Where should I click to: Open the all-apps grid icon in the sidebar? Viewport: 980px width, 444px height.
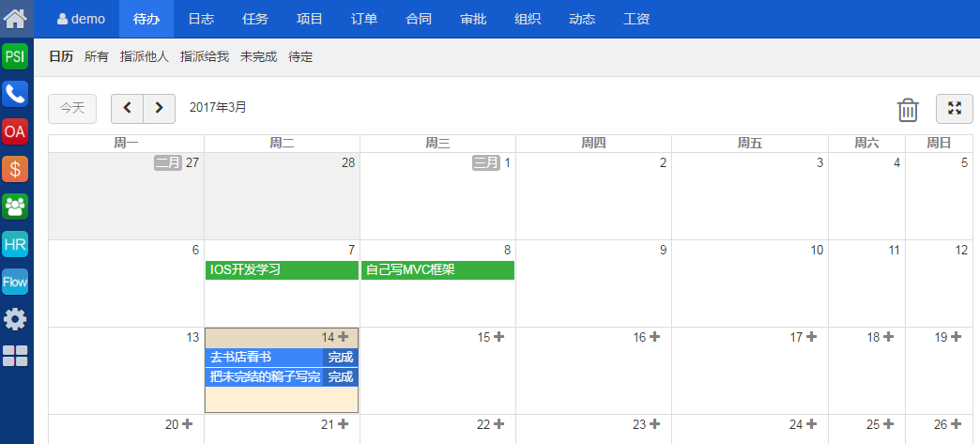pyautogui.click(x=15, y=356)
